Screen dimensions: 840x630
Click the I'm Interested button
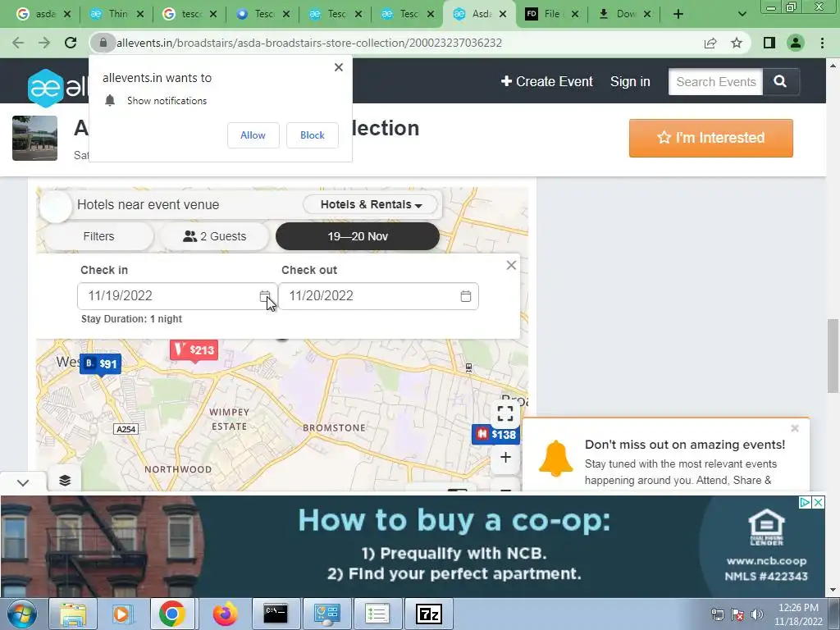(711, 138)
